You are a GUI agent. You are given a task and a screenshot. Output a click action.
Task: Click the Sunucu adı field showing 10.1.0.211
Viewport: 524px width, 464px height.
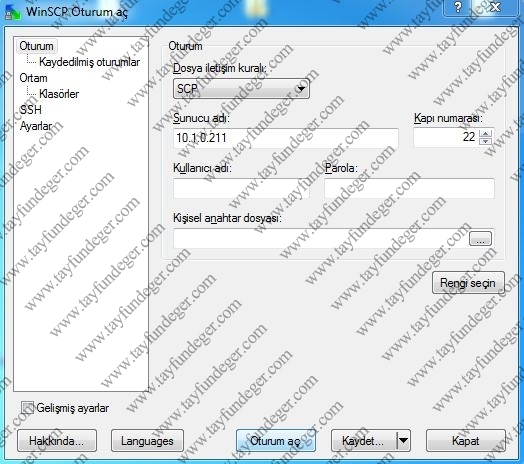click(286, 138)
